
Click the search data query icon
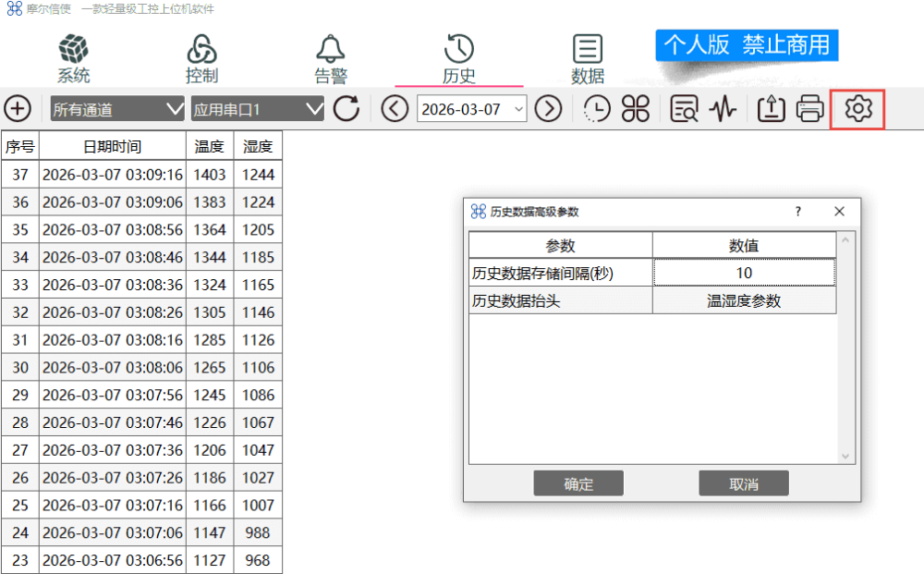(684, 109)
